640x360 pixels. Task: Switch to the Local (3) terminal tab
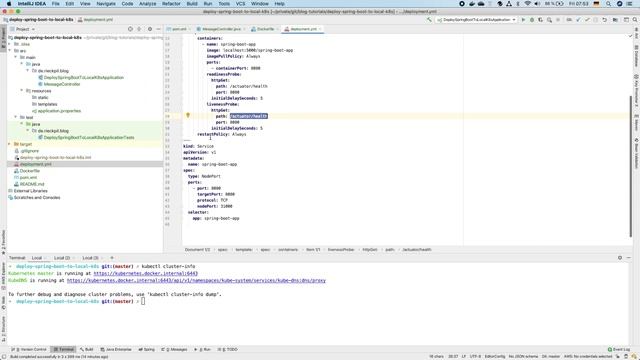click(90, 258)
